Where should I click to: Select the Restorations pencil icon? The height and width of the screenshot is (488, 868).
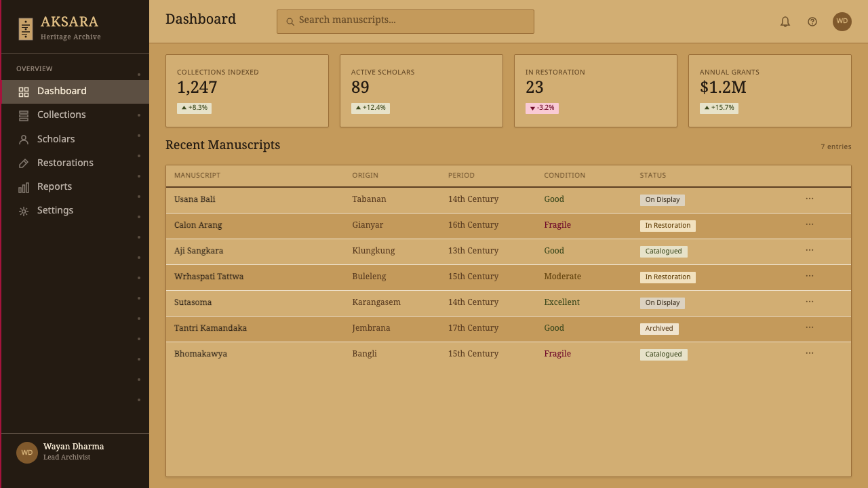point(24,163)
